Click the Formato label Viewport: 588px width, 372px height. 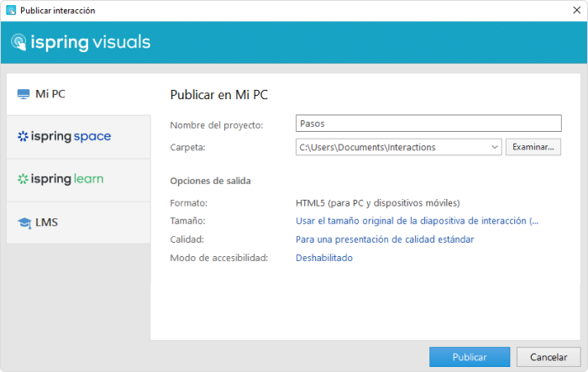[x=189, y=203]
